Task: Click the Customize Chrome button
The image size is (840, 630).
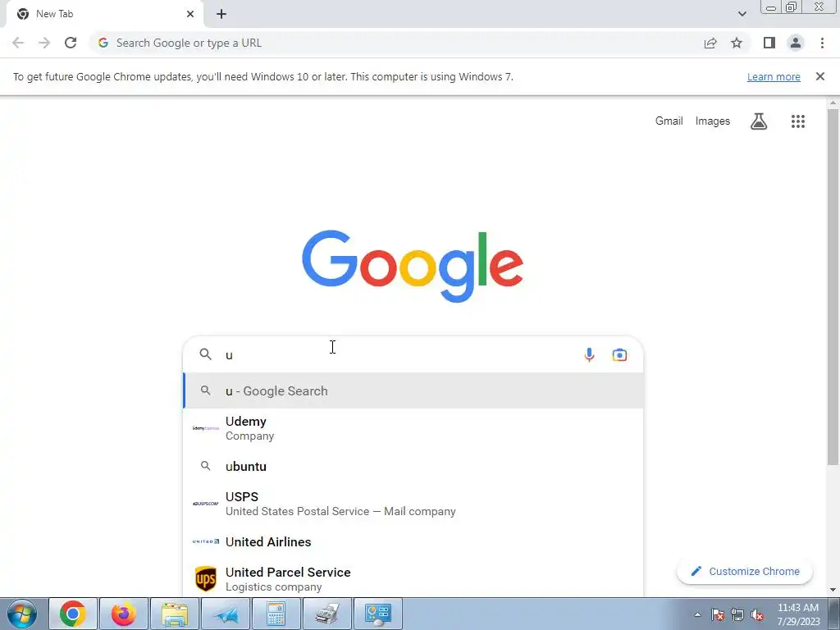Action: [x=745, y=571]
